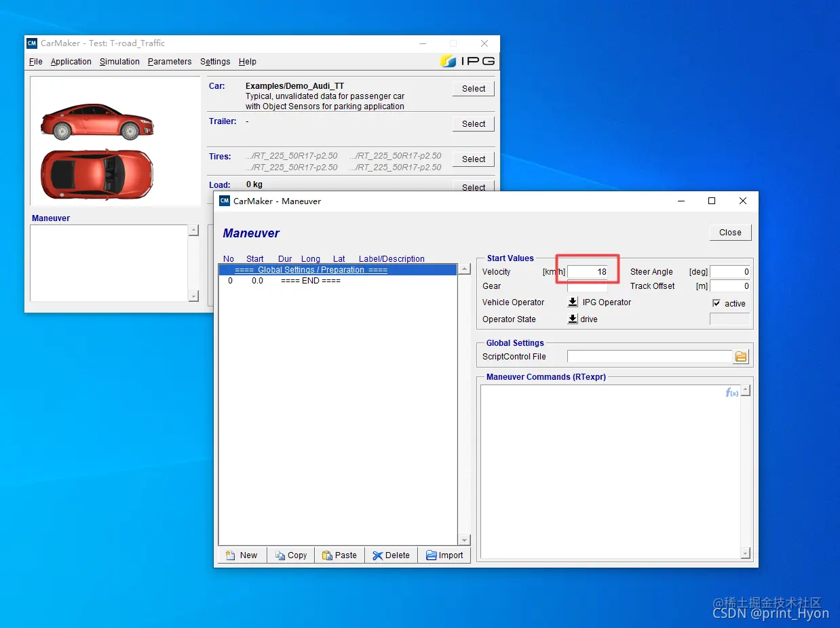Click scroll up arrow of Maneuver Commands
The width and height of the screenshot is (840, 628).
[x=746, y=391]
